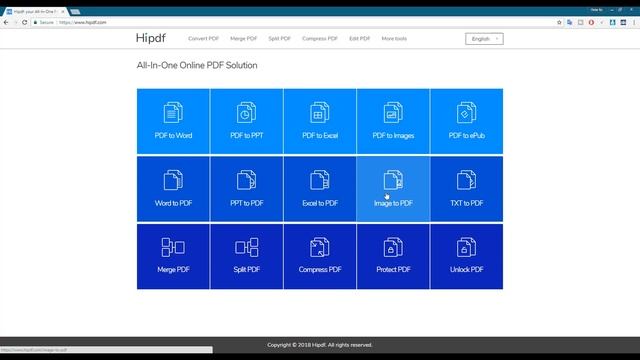The image size is (640, 360).
Task: Bookmark this page with star icon
Action: click(559, 22)
